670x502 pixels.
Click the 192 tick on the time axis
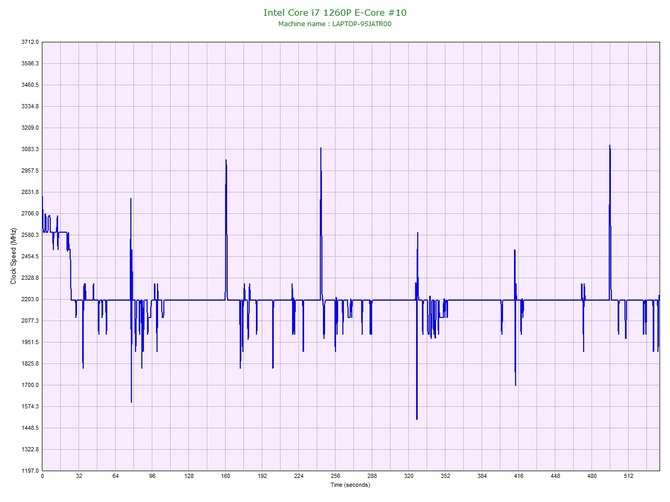pos(262,476)
